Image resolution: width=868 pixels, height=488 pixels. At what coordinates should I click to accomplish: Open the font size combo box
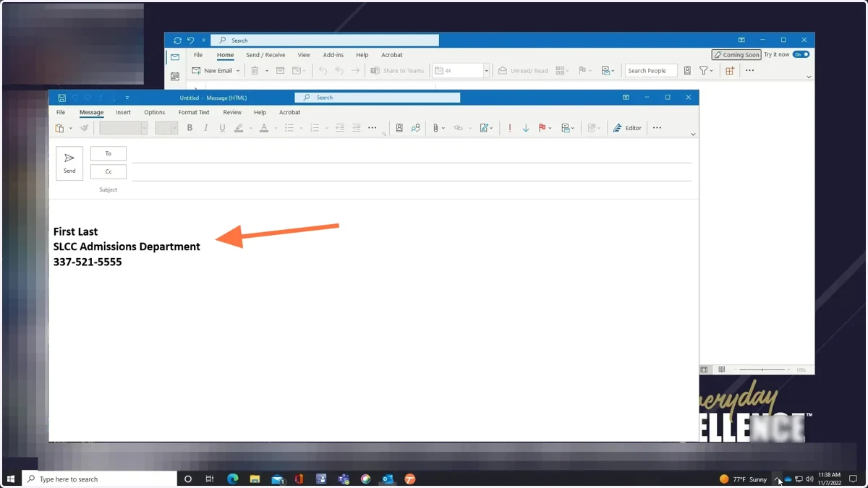[x=166, y=128]
